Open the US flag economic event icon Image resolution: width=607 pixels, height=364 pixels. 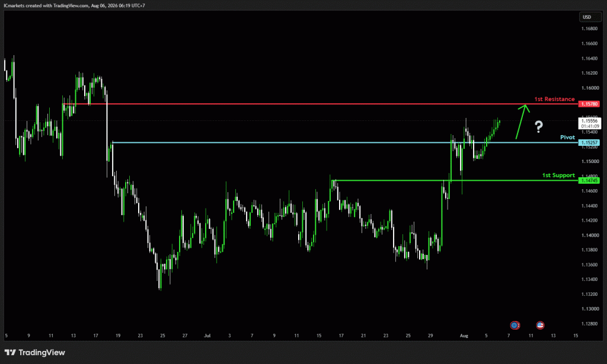pos(540,325)
